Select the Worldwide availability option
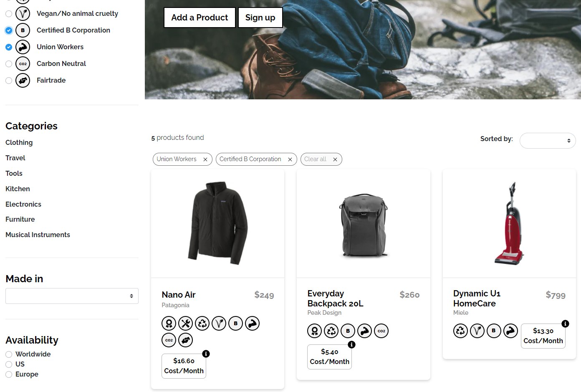The height and width of the screenshot is (392, 581). pos(9,354)
